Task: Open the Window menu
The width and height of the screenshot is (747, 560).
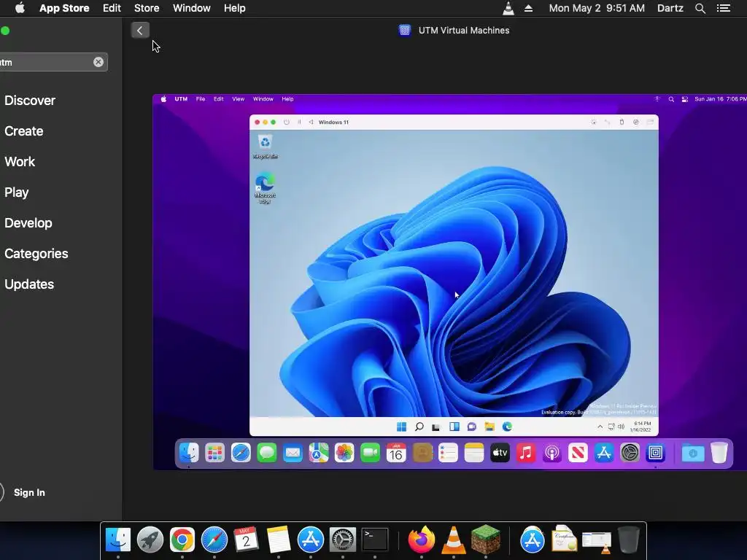Action: point(192,8)
